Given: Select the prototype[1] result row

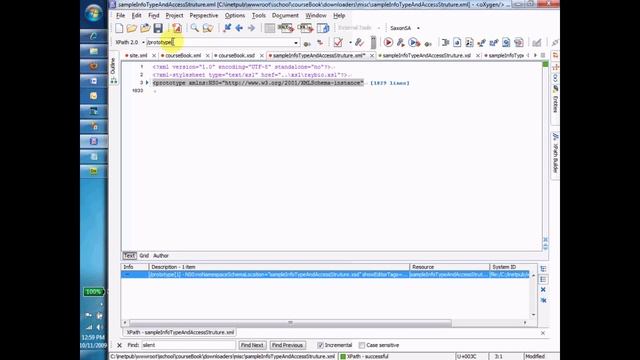Looking at the screenshot, I should tap(325, 275).
